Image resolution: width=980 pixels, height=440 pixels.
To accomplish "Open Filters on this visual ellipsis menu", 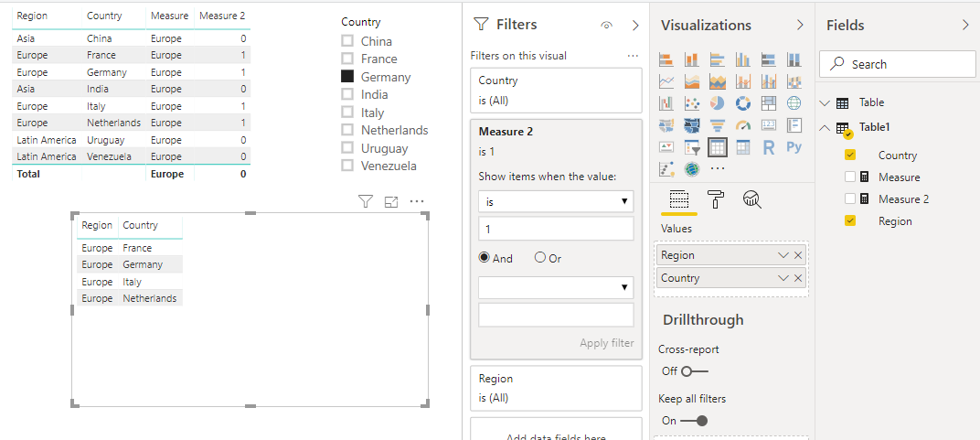I will (x=634, y=56).
